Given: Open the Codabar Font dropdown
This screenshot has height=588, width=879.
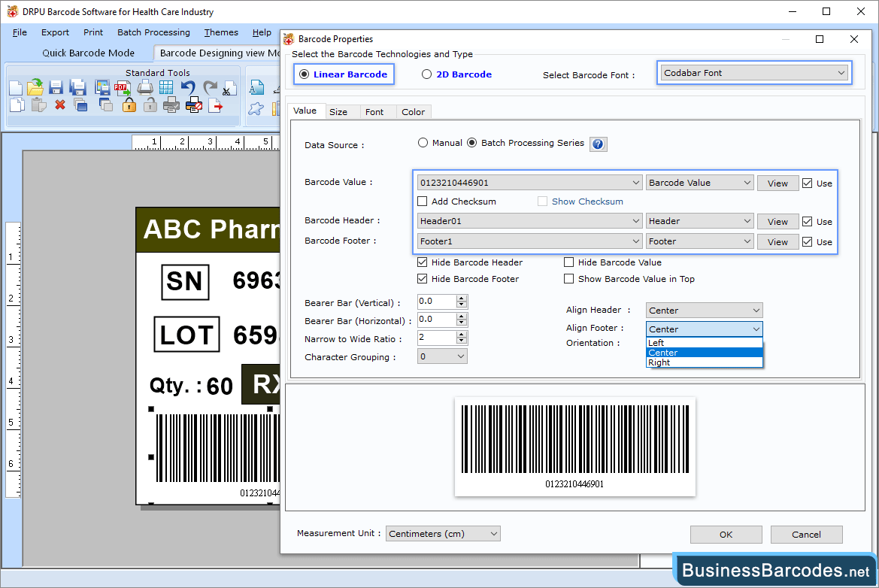Looking at the screenshot, I should click(x=754, y=73).
